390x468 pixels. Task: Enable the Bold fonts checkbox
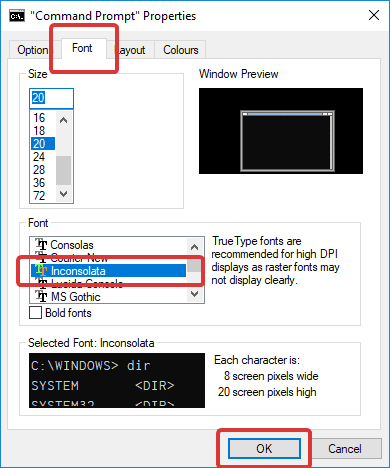tap(35, 313)
